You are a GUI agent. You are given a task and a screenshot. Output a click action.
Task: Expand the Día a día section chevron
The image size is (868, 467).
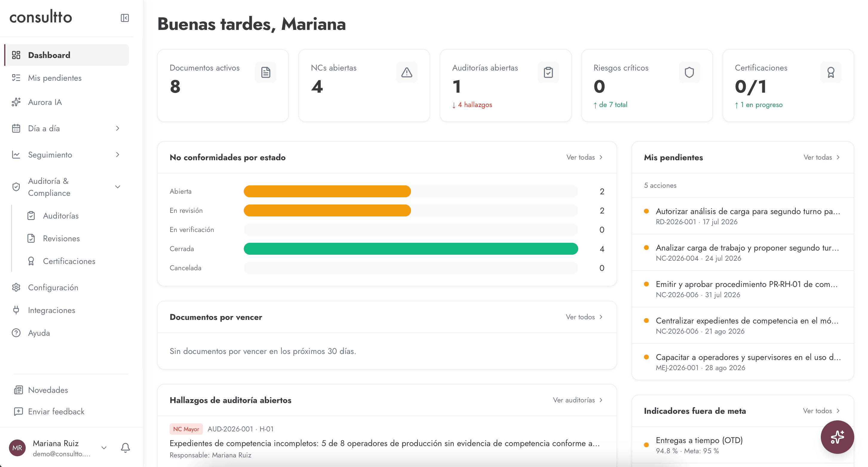(118, 129)
